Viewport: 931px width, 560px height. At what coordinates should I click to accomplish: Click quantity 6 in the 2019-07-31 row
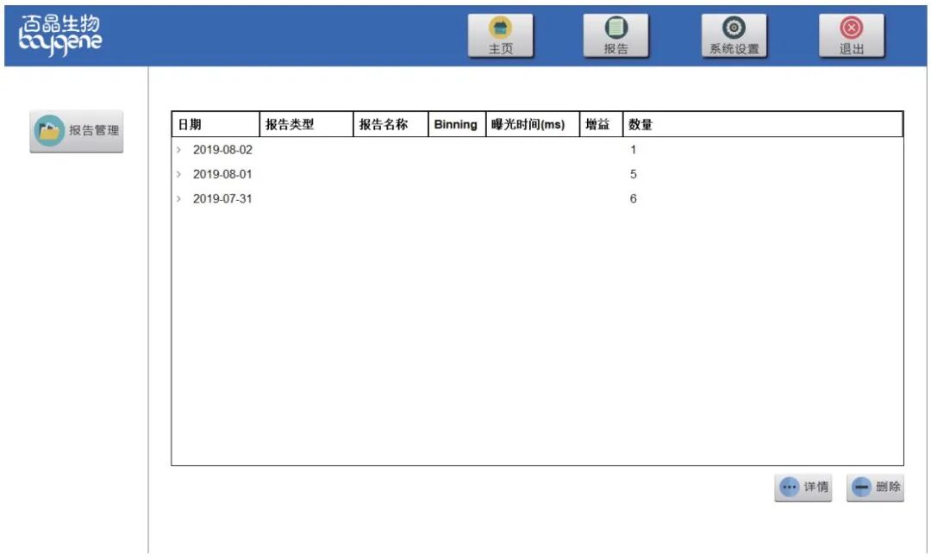[633, 199]
